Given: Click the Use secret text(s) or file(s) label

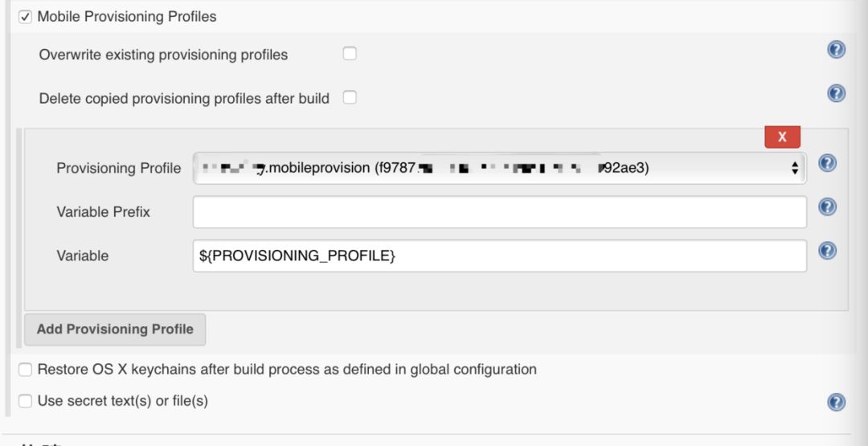Looking at the screenshot, I should pyautogui.click(x=123, y=401).
